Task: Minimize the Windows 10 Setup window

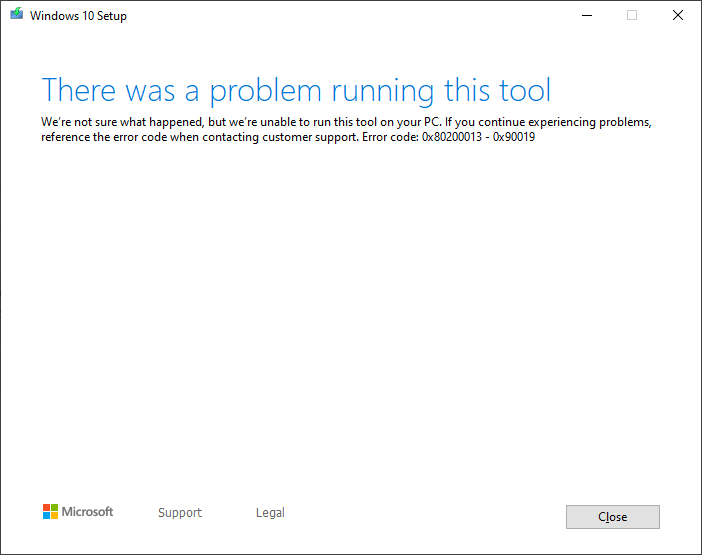Action: click(x=585, y=15)
